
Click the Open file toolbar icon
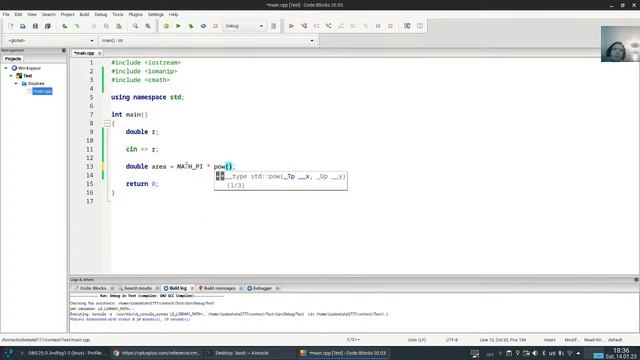tap(23, 26)
